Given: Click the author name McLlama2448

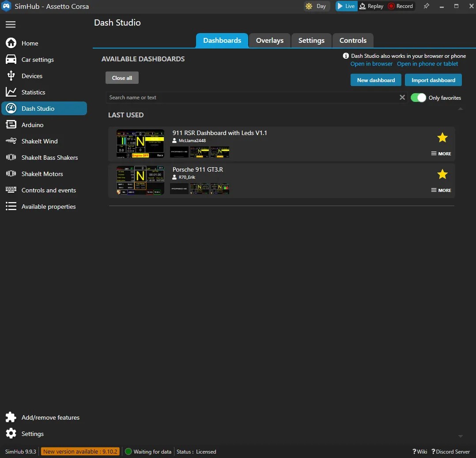Looking at the screenshot, I should tap(192, 141).
